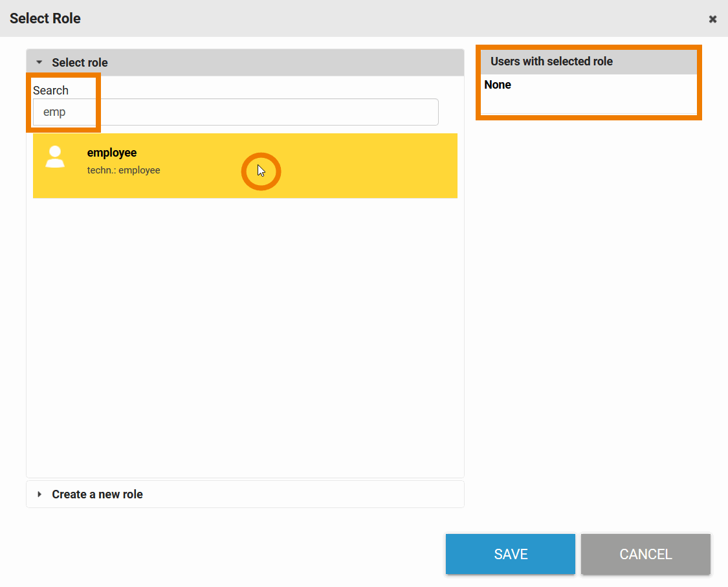The height and width of the screenshot is (587, 728).
Task: Click the "Search" field label
Action: point(50,90)
